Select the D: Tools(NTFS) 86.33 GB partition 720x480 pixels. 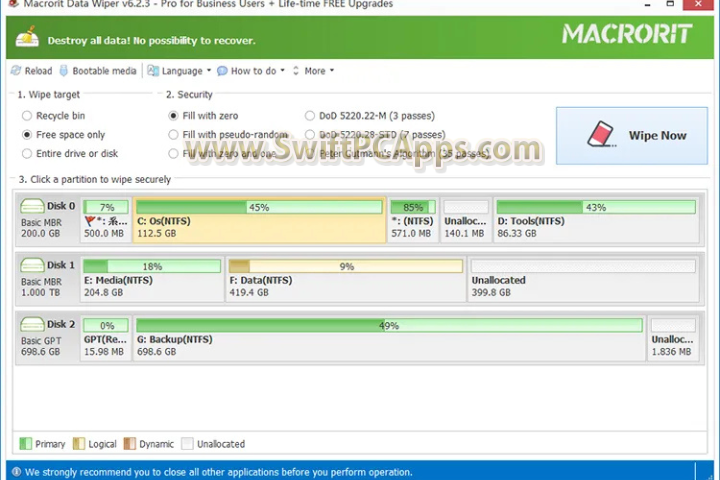click(x=596, y=220)
